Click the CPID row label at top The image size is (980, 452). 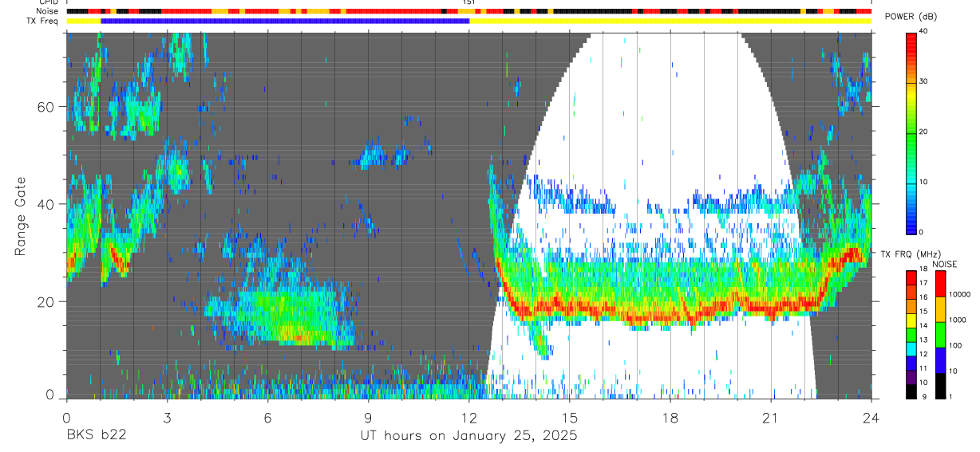click(48, 3)
